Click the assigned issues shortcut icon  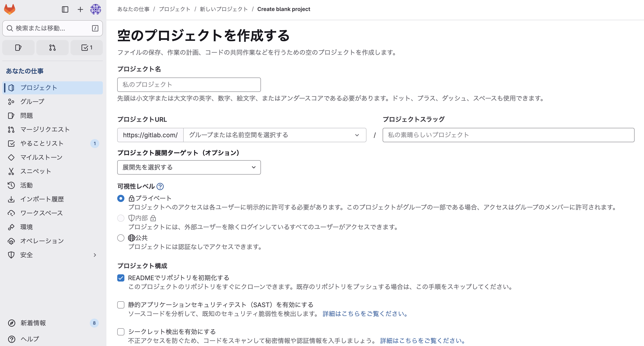(x=18, y=48)
